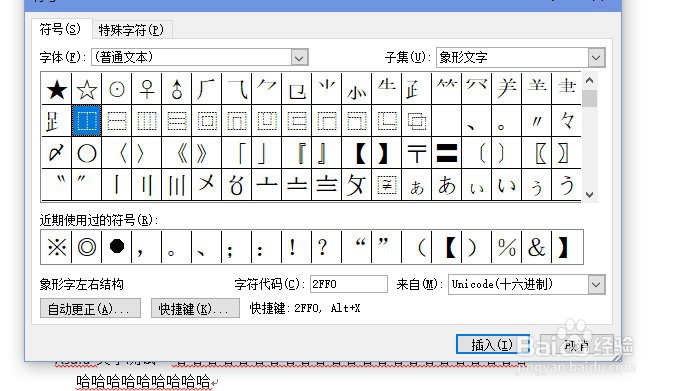This screenshot has width=673, height=391.
Task: Select the female Venus symbol
Action: [147, 89]
